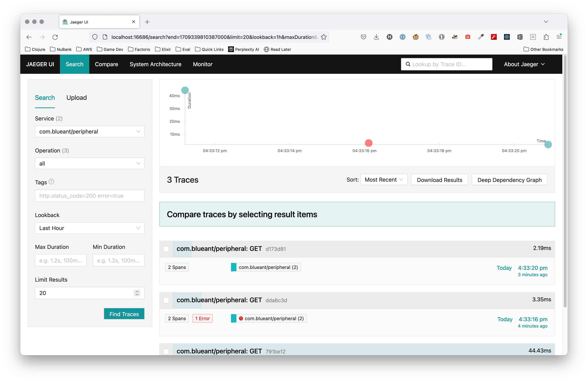Open the Perplexity AI bookmark
Viewport: 588px width, 382px height.
[x=244, y=49]
